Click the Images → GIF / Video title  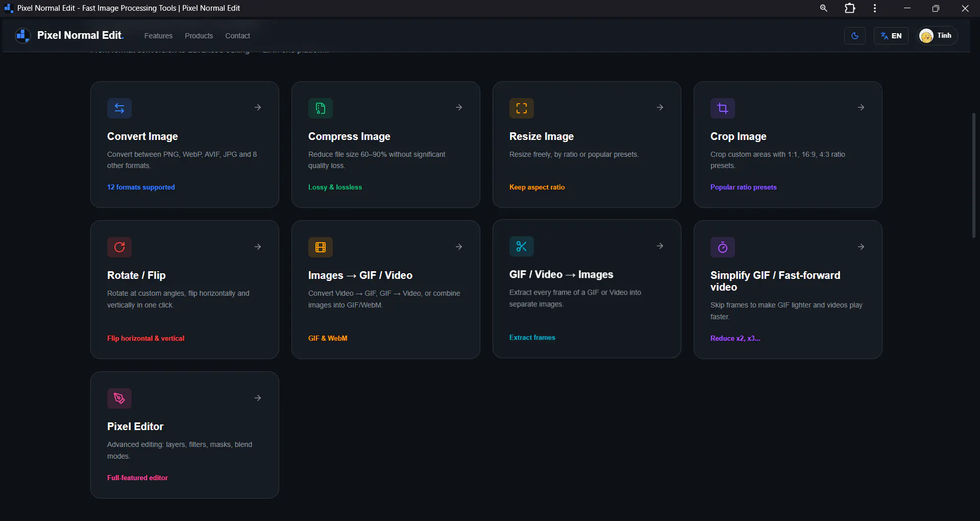point(360,275)
